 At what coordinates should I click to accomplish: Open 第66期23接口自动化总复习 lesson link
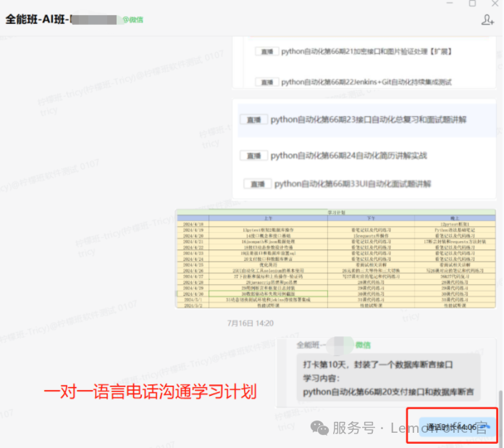tap(369, 120)
